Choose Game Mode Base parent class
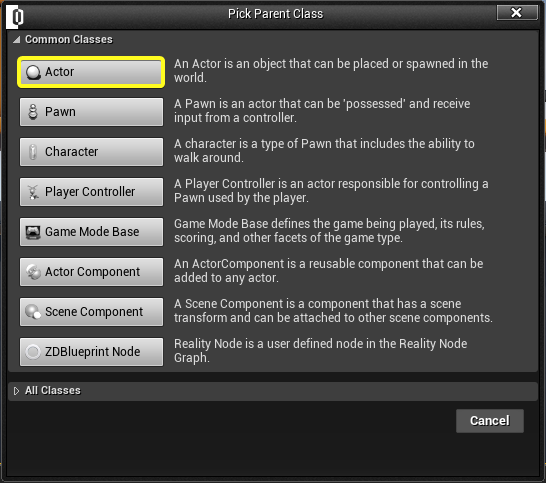This screenshot has height=483, width=546. pyautogui.click(x=91, y=232)
